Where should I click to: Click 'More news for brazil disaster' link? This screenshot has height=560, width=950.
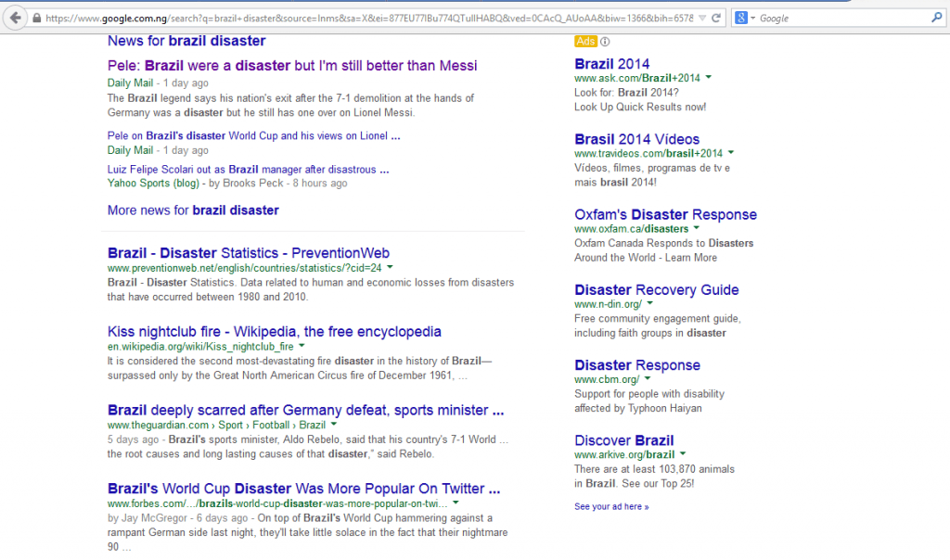(x=193, y=210)
